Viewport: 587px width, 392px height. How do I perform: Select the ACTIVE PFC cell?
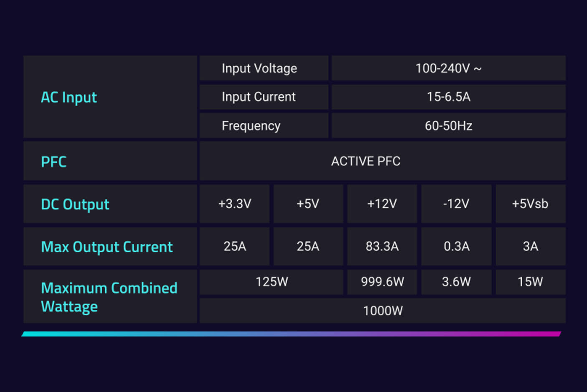point(365,161)
